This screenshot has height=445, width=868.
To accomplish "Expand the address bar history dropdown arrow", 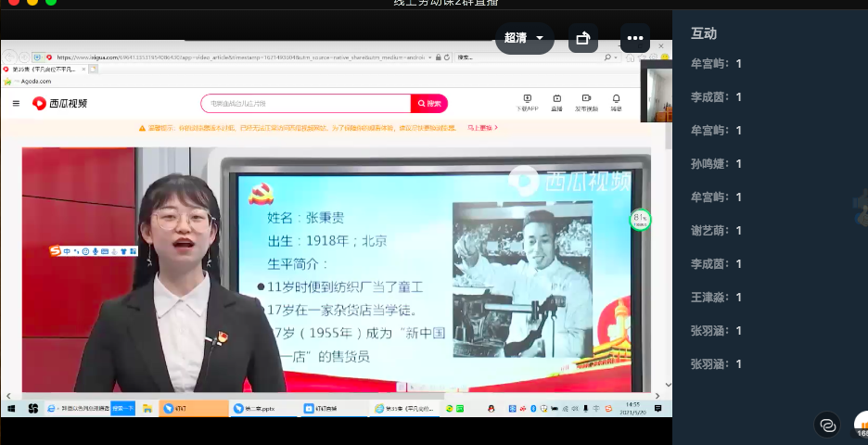I will [430, 57].
